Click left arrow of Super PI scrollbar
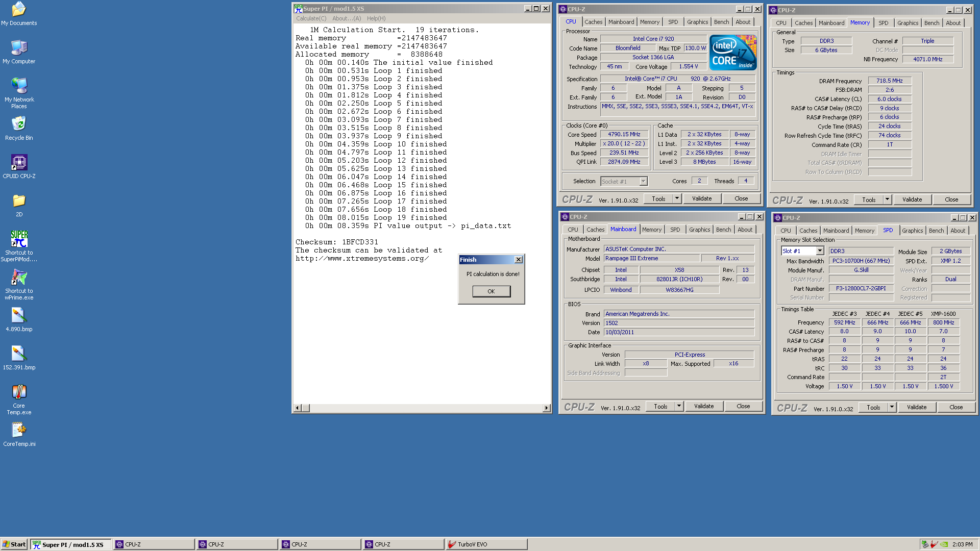980x551 pixels. (298, 408)
